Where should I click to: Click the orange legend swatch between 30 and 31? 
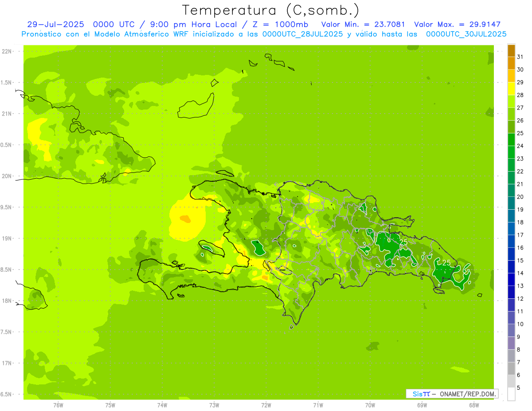point(511,63)
